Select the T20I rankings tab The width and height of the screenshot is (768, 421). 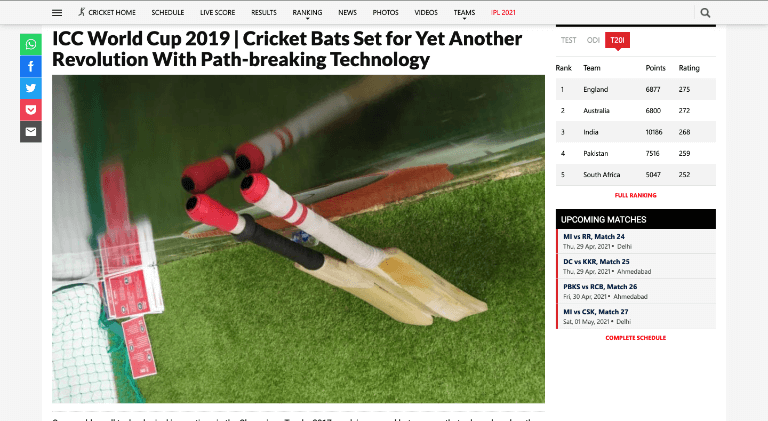click(617, 40)
